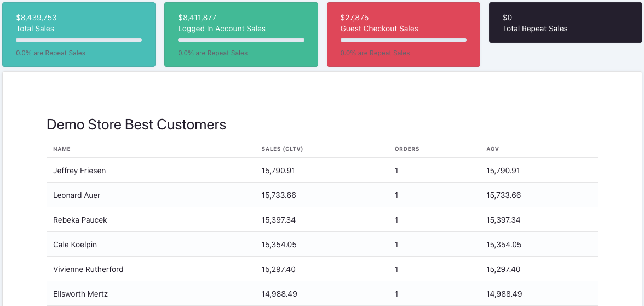Sort by the SALES (CLTV) column header
644x306 pixels.
tap(282, 149)
